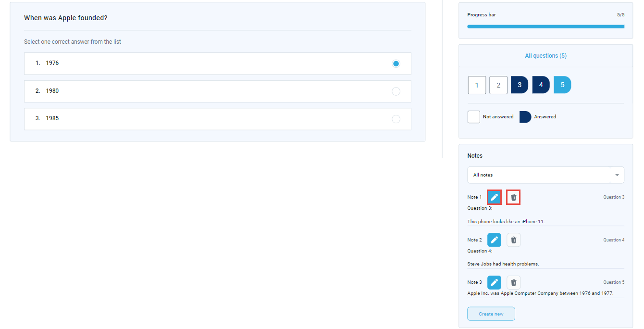Viewport: 644px width, 329px height.
Task: Delete Note 2 using trash icon
Action: (513, 240)
